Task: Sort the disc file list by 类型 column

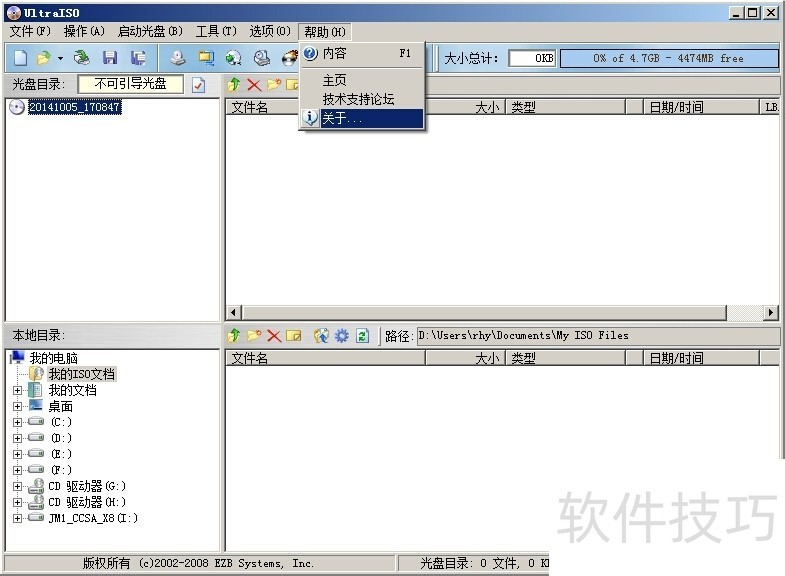Action: pyautogui.click(x=566, y=107)
